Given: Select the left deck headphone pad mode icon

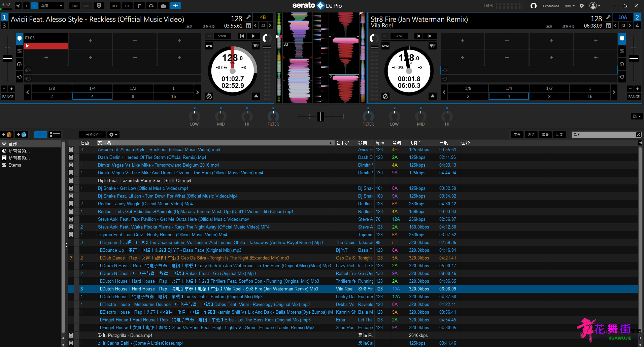Looking at the screenshot, I should (x=20, y=64).
